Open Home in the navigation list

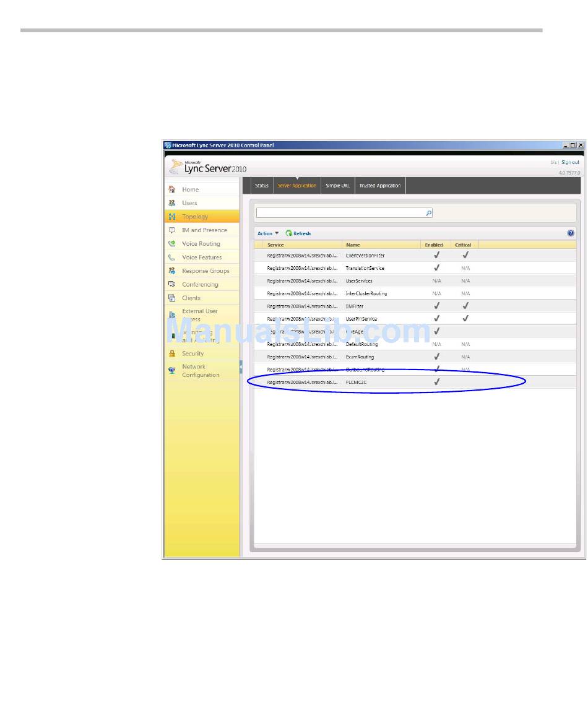(190, 189)
